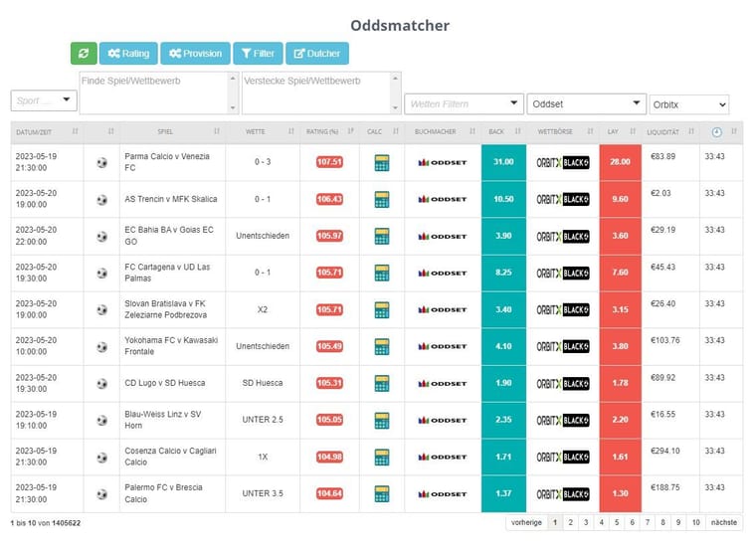The height and width of the screenshot is (557, 756).
Task: Open calculator for Parma Calcio v Venezia
Action: coord(382,162)
